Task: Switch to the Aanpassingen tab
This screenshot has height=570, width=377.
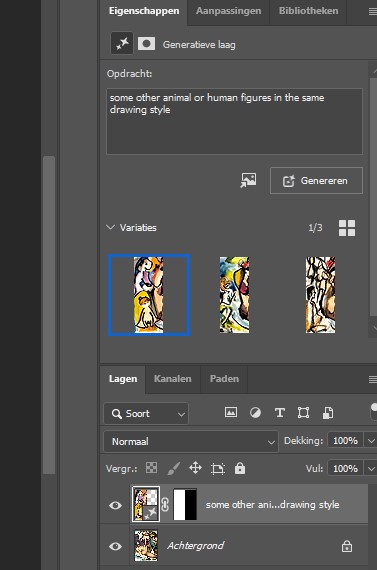Action: (228, 11)
